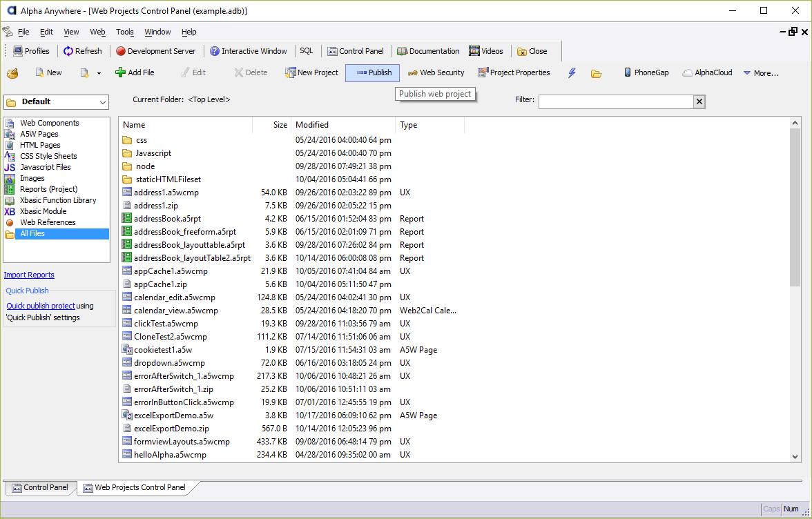Open the dropdown arrow next to New
The height and width of the screenshot is (519, 812).
(x=99, y=73)
